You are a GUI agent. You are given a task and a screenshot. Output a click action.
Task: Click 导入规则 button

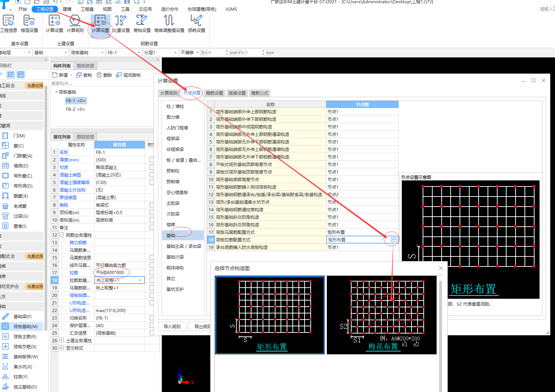pyautogui.click(x=172, y=327)
